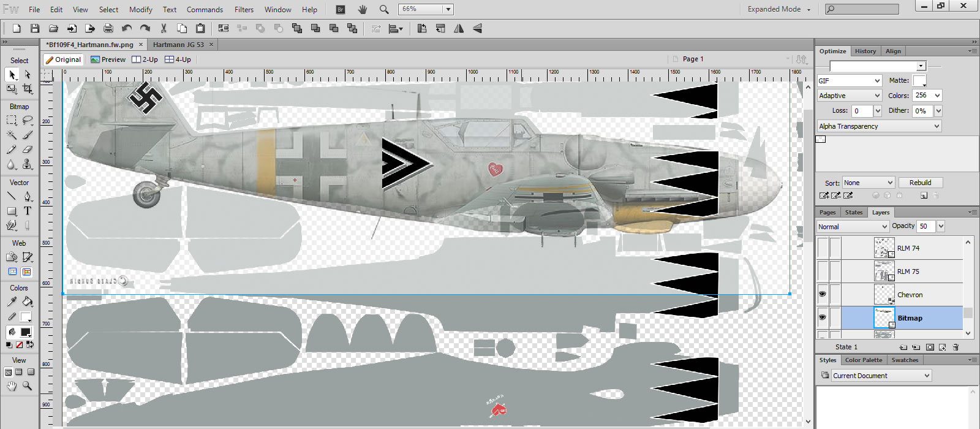Image resolution: width=980 pixels, height=429 pixels.
Task: Hide the Bitmap layer with eye icon
Action: click(822, 317)
